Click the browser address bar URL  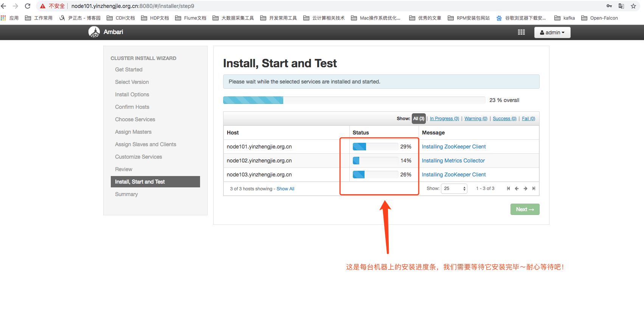click(133, 6)
